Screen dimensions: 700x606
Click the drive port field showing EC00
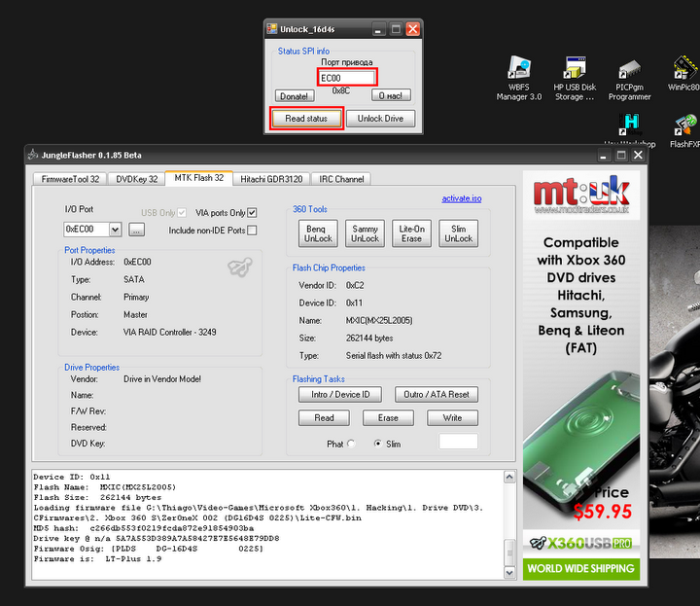tap(346, 77)
